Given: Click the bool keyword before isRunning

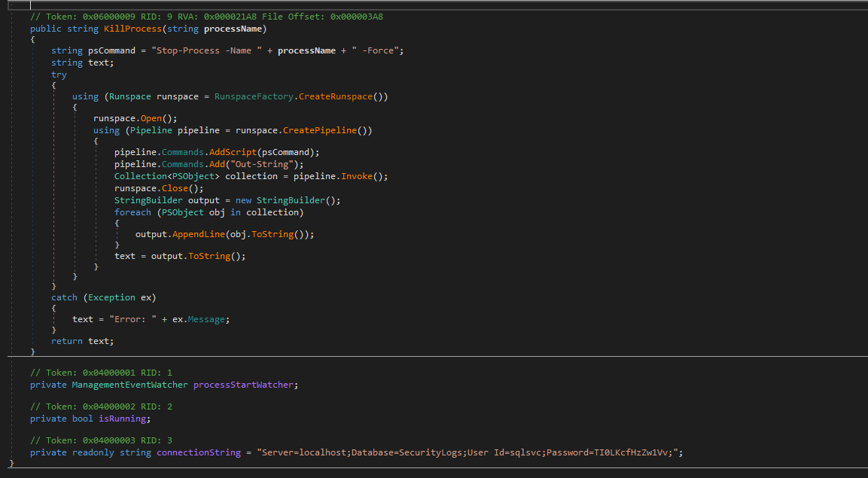Looking at the screenshot, I should (83, 419).
